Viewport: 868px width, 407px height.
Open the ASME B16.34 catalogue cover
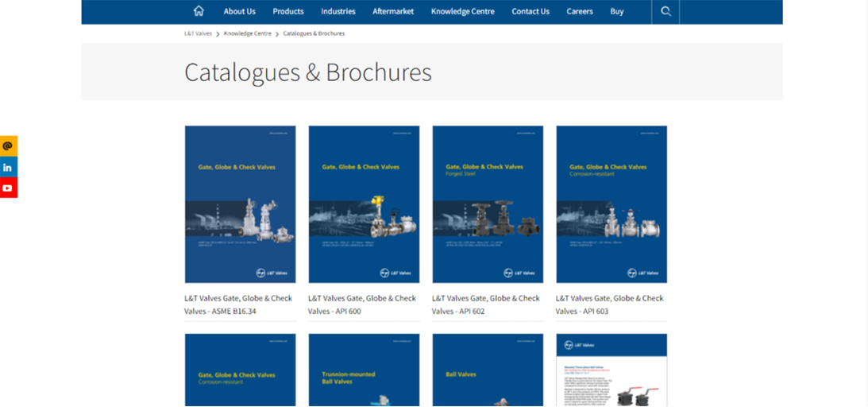240,204
